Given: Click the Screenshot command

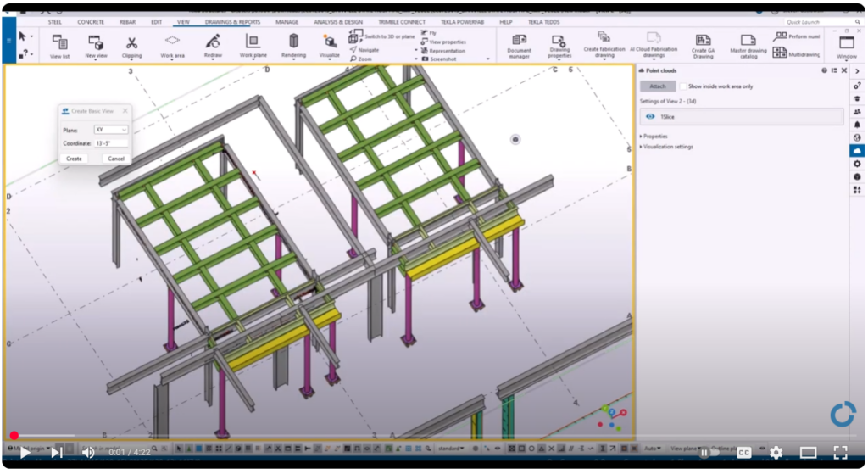Looking at the screenshot, I should pyautogui.click(x=439, y=59).
